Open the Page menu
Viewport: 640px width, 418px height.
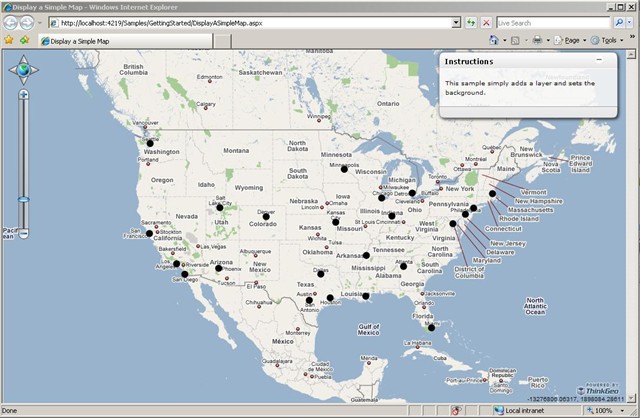(571, 40)
